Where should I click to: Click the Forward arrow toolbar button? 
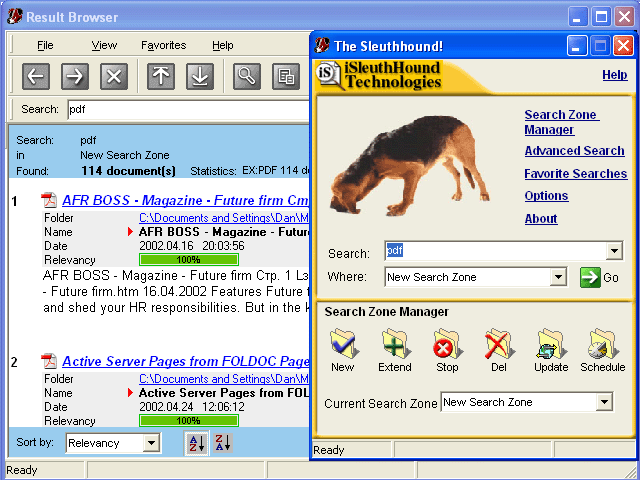[x=75, y=76]
